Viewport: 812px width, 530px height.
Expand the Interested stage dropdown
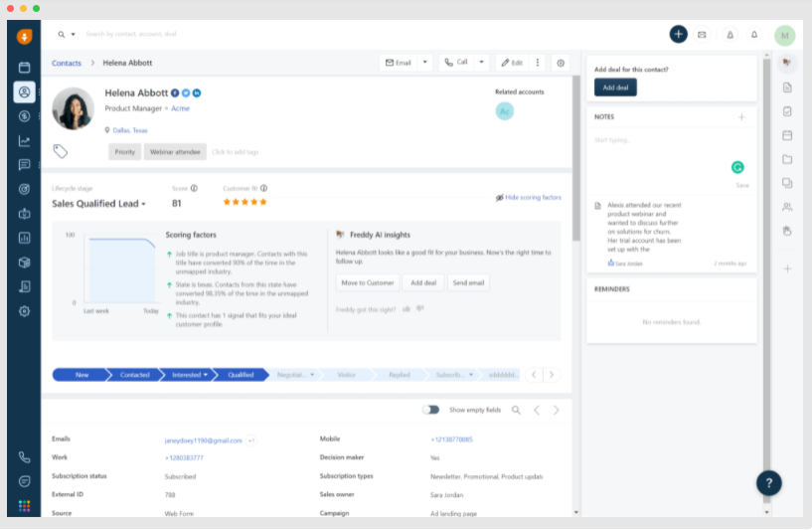(x=206, y=375)
